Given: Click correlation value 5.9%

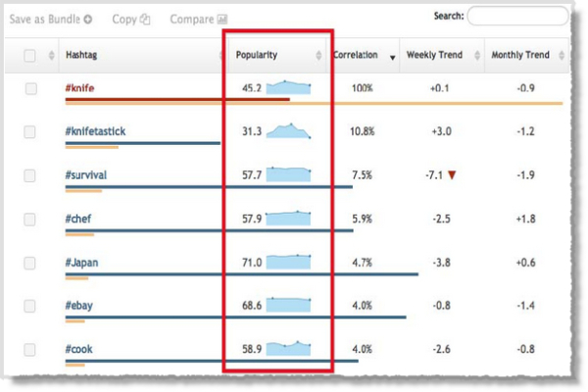Looking at the screenshot, I should (x=363, y=219).
